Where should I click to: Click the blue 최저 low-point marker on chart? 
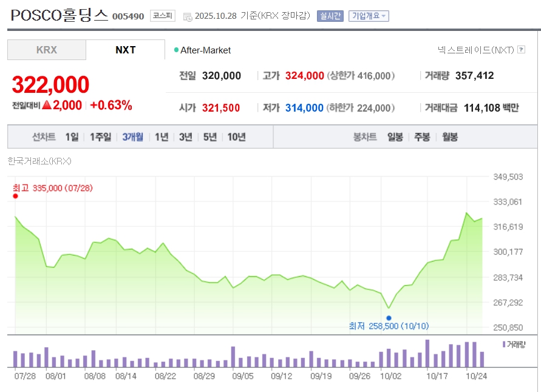pos(389,317)
